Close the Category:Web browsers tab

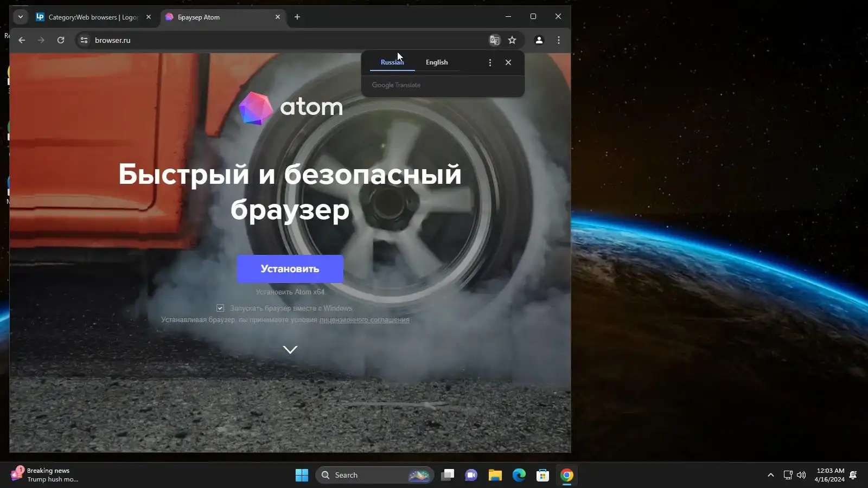(149, 17)
